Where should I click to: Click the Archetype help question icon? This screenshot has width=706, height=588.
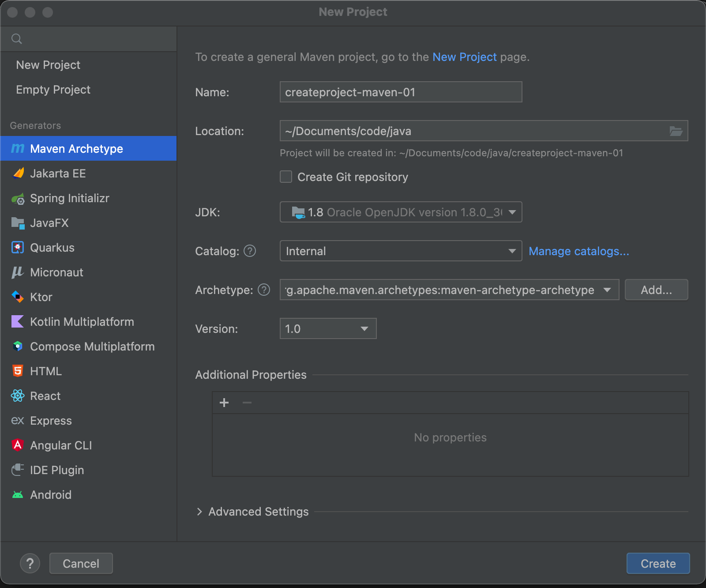pos(264,290)
